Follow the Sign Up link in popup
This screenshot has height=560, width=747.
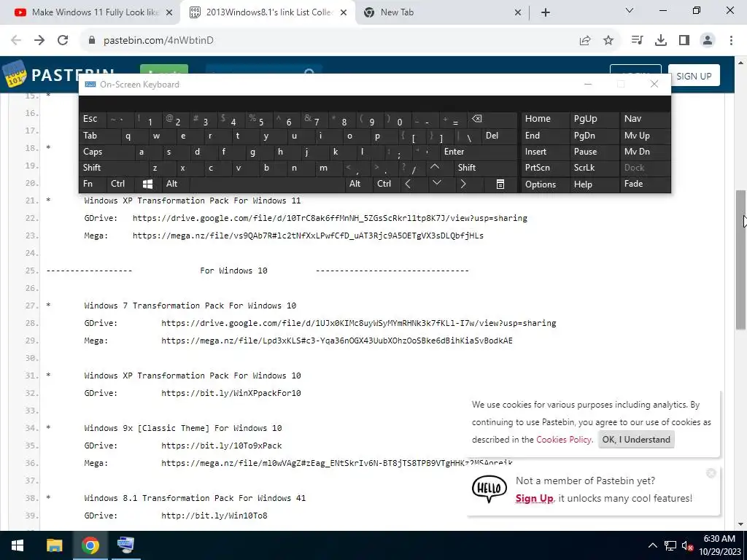pyautogui.click(x=534, y=499)
